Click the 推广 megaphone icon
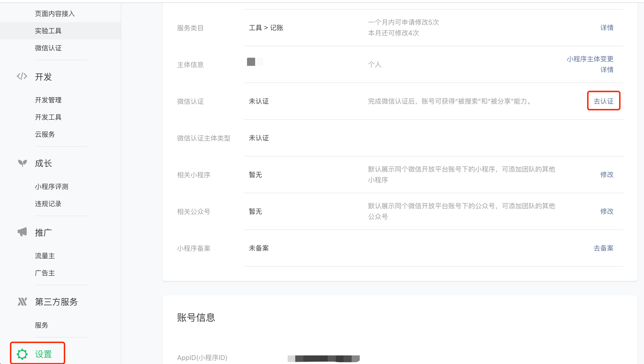Viewport: 644px width, 364px height. click(22, 232)
